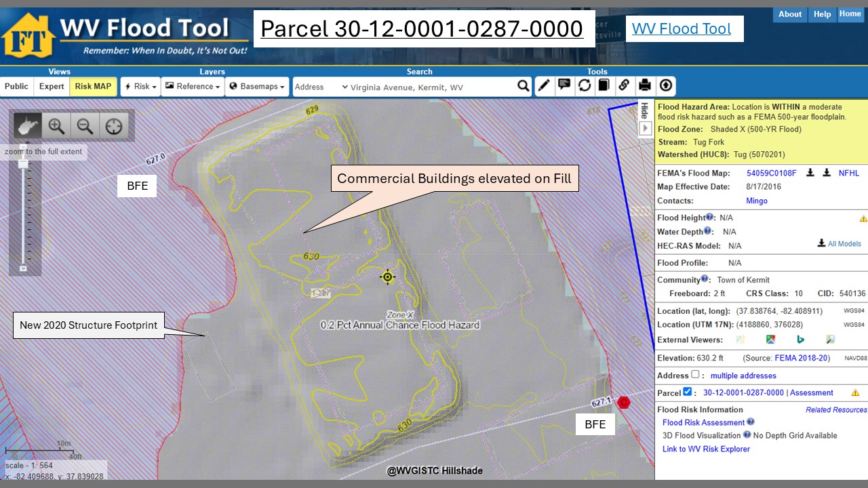Expand the Reference layers dropdown
Viewport: 868px width, 488px height.
point(193,87)
